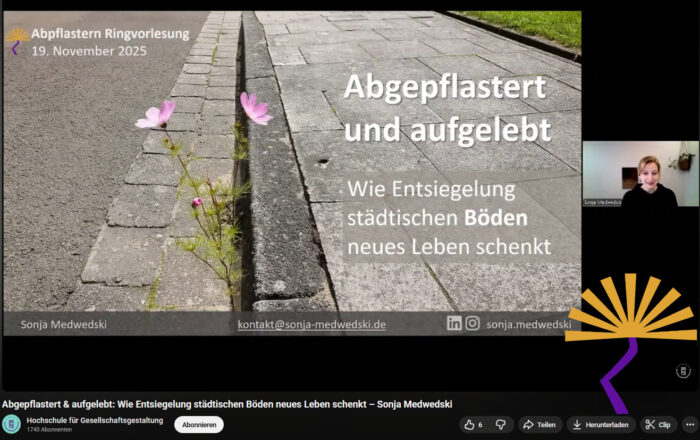Download the video with Herunterladen
This screenshot has height=440, width=700.
(x=601, y=424)
